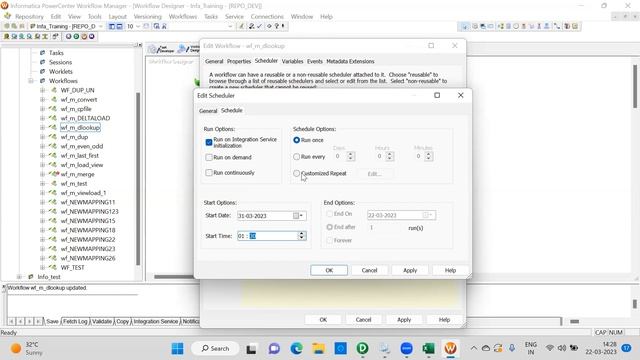Open the Start Date calendar dropdown

[x=299, y=216]
